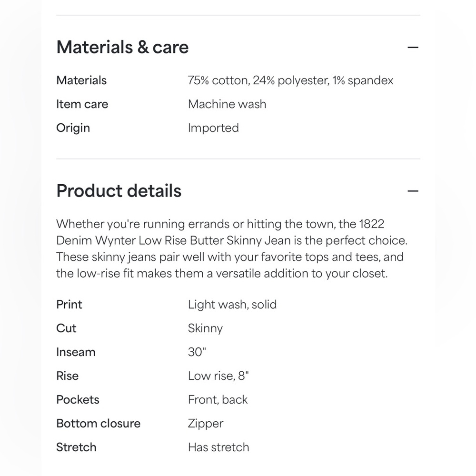Click the Low rise, 8" value
This screenshot has width=476, height=476.
click(218, 376)
